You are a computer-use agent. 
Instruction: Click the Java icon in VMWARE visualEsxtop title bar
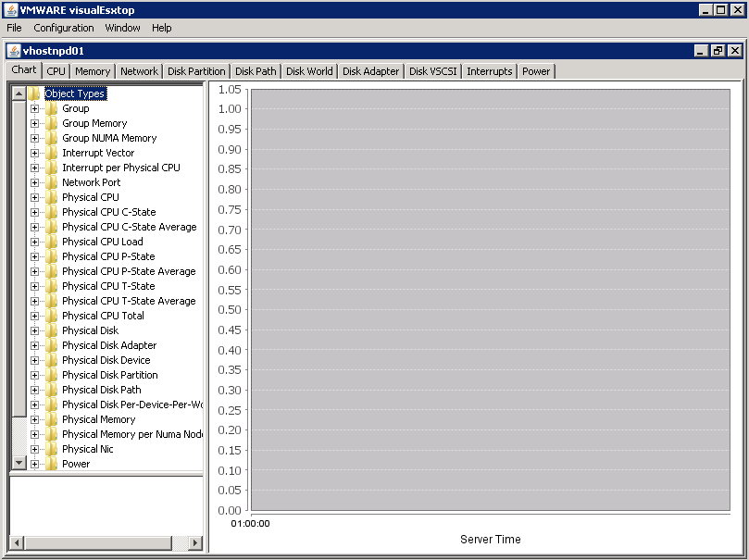point(10,10)
